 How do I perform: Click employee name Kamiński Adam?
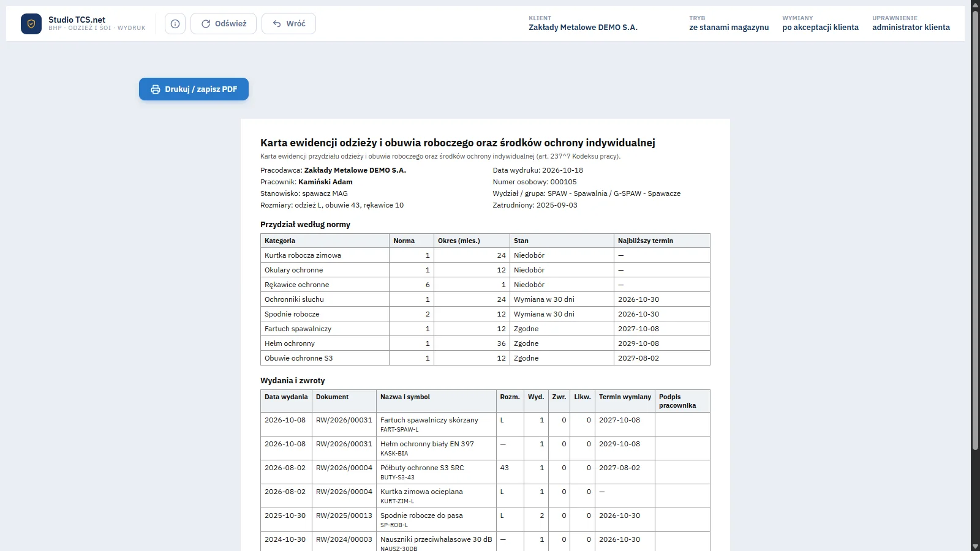[325, 182]
